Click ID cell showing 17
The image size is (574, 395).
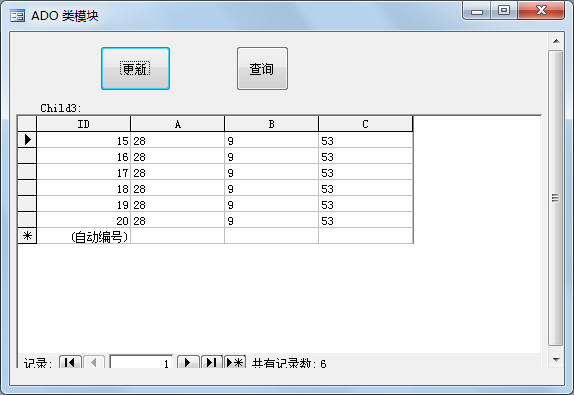pos(83,172)
